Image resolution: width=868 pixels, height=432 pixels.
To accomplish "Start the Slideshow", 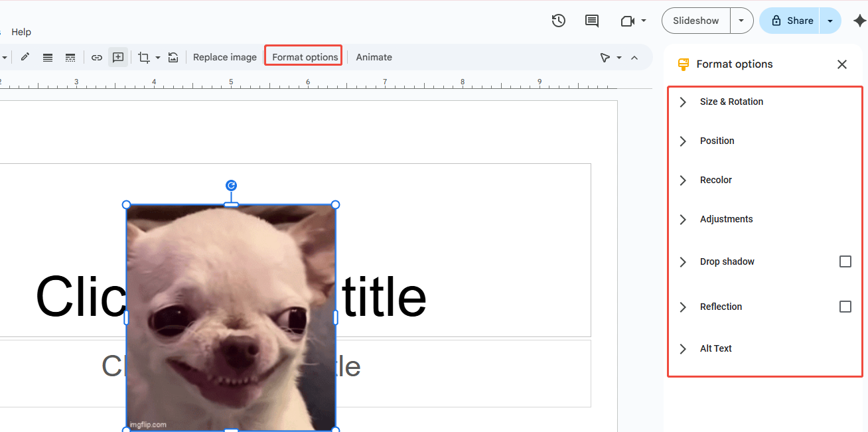I will [695, 21].
